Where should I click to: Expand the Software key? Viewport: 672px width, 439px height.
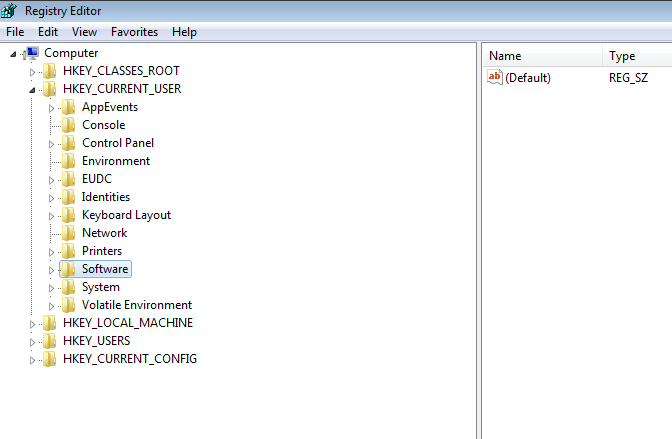click(x=52, y=269)
